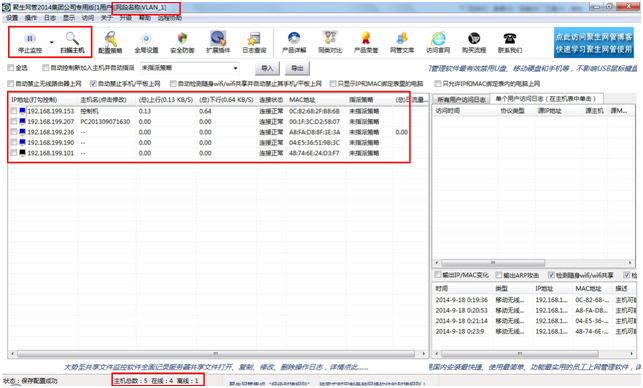Screen dimensions: 643x388
Task: Click the 联系我们 telephone contact icon
Action: [x=510, y=39]
